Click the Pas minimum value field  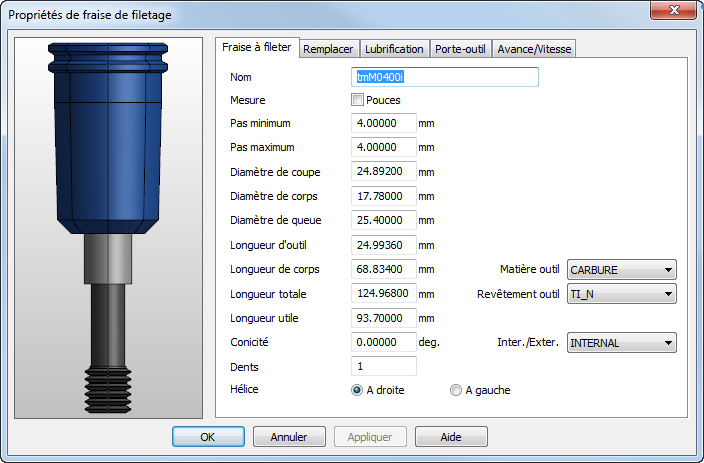tap(383, 123)
